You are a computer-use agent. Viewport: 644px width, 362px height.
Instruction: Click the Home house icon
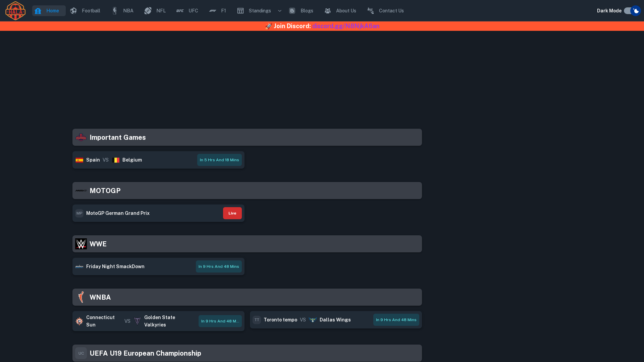click(x=38, y=11)
